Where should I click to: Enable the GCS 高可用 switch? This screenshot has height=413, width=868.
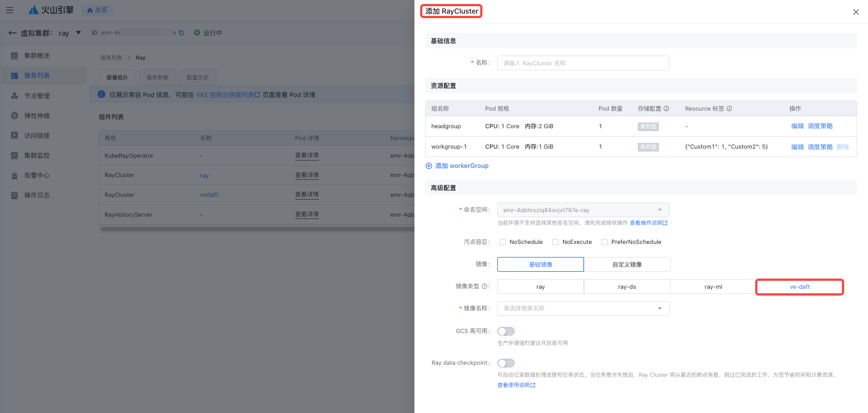click(506, 331)
